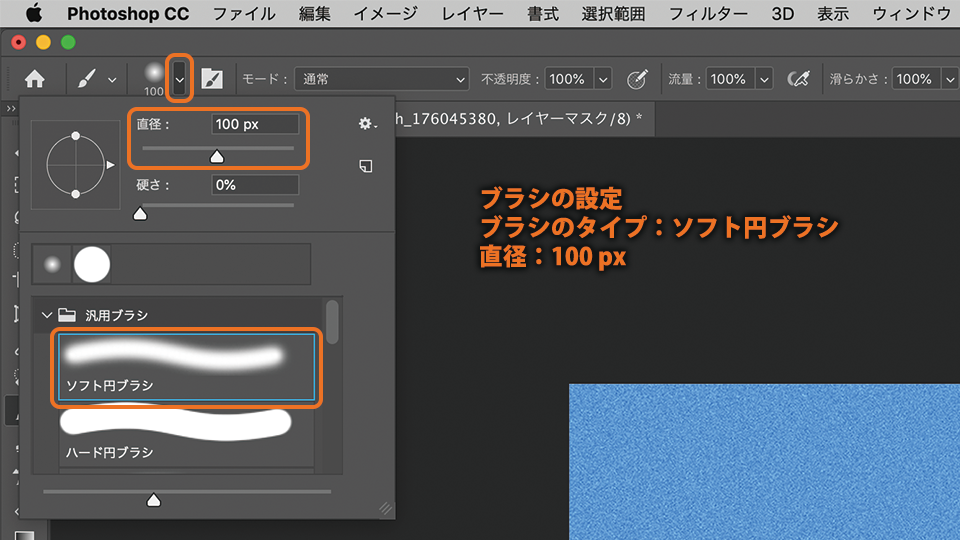Open the ファイル menu
The height and width of the screenshot is (540, 960).
pyautogui.click(x=244, y=13)
